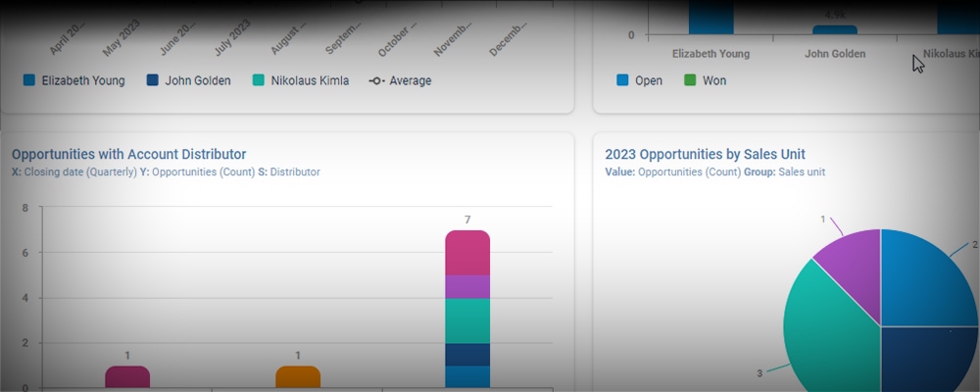The image size is (980, 392).
Task: Click the total label 7 above stacked bar
Action: 467,220
